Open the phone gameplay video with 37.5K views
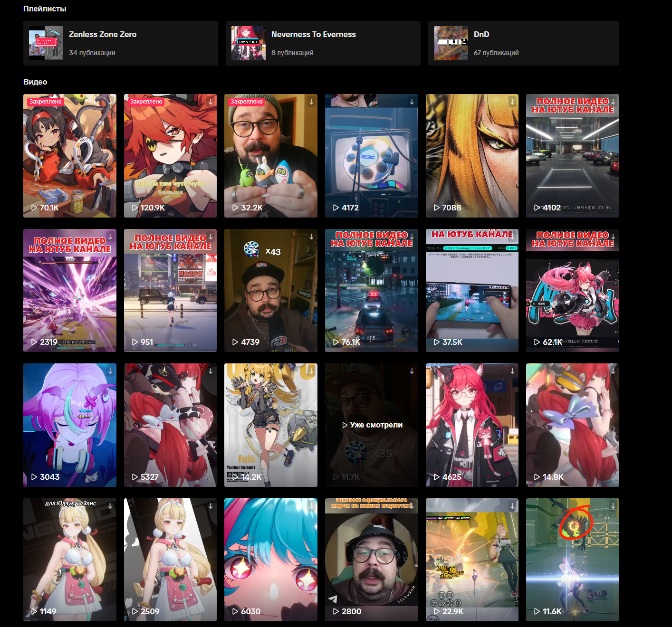 472,290
